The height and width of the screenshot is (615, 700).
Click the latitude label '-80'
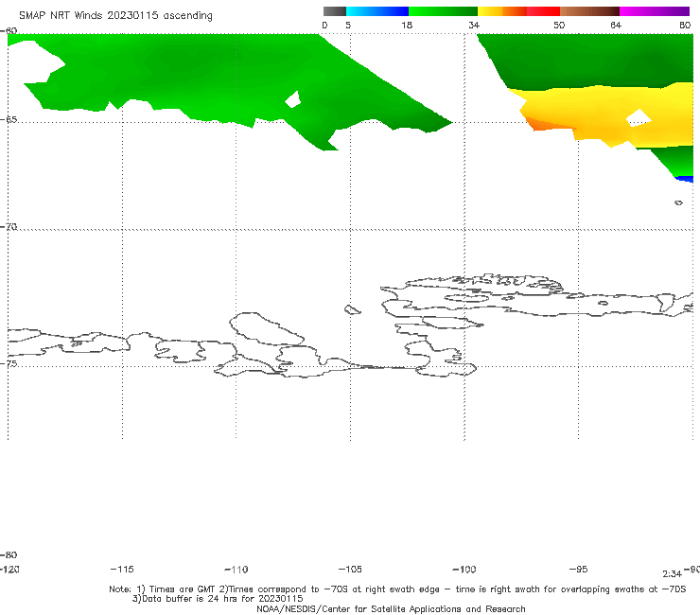pos(9,554)
